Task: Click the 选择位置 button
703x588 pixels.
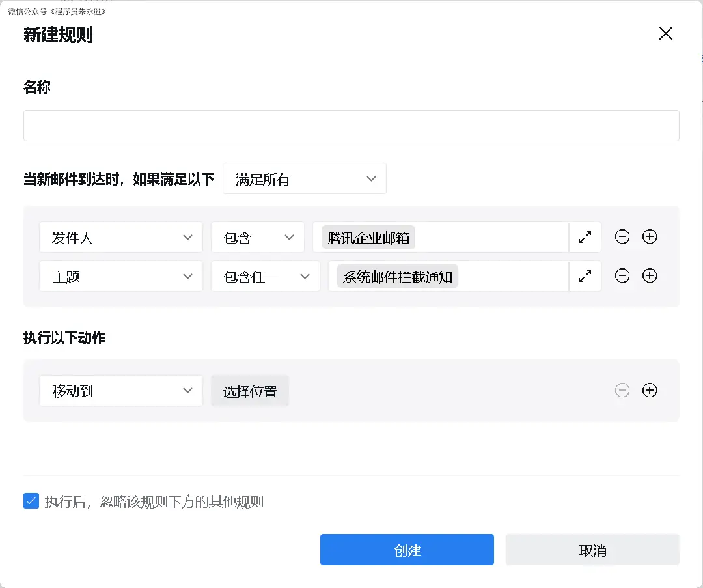Action: click(x=250, y=391)
